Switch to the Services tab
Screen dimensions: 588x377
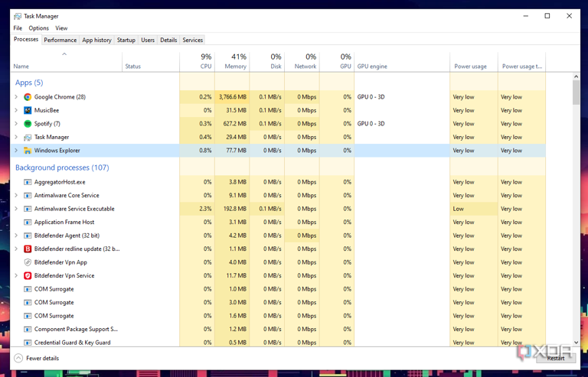point(193,40)
